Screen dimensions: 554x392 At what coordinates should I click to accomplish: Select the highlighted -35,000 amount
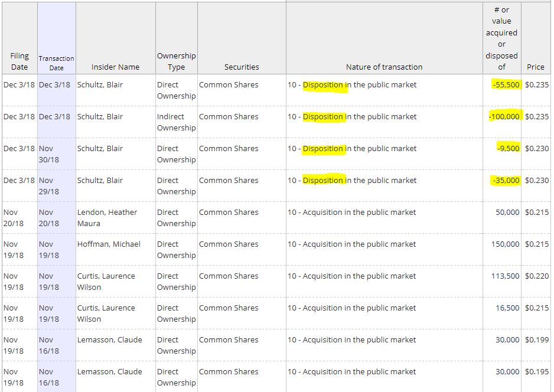tap(506, 181)
